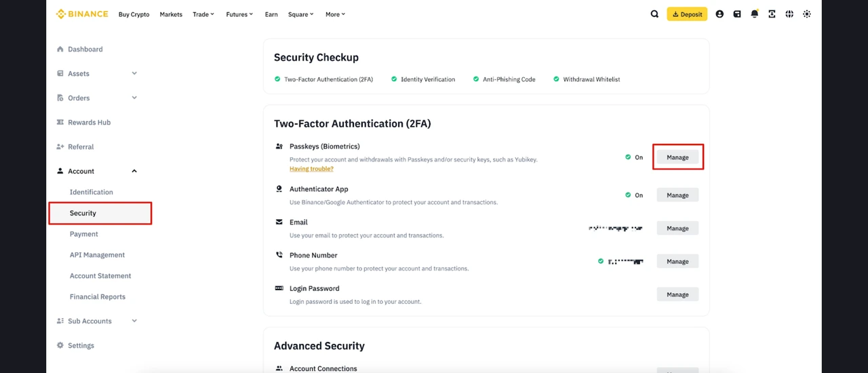The image size is (868, 373).
Task: Go to Buy Crypto in top menu
Action: coord(134,14)
